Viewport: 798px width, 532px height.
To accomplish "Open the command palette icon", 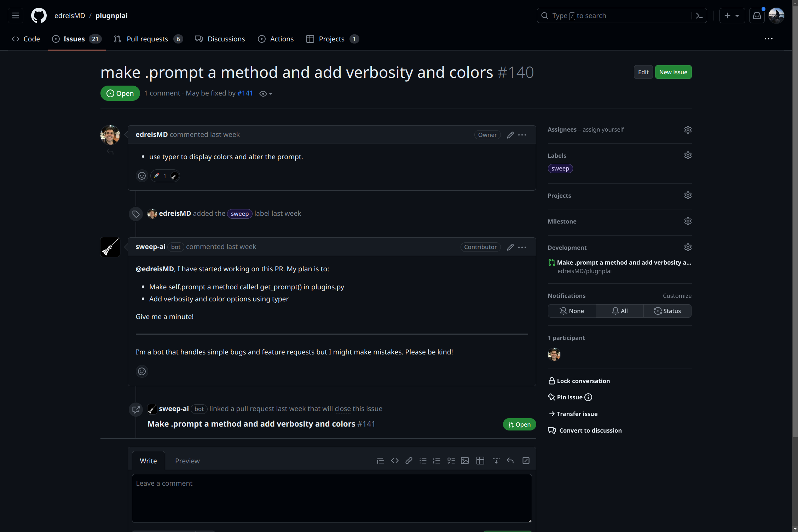I will [699, 16].
